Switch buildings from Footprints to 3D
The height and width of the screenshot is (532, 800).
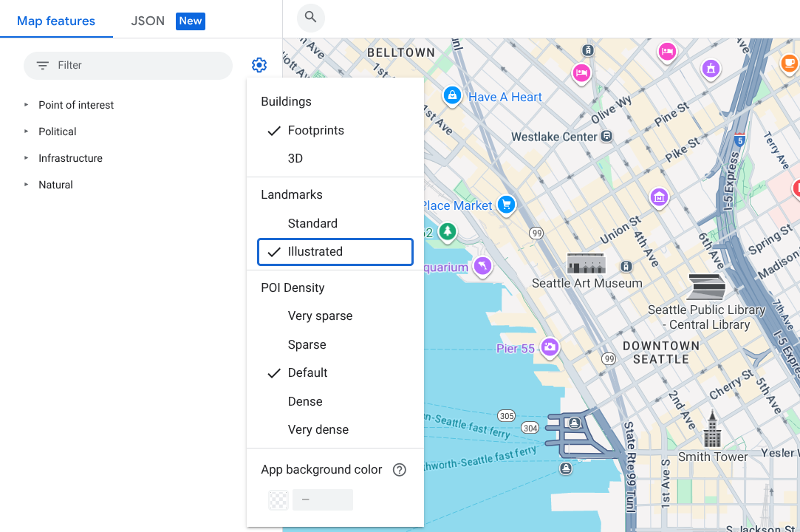click(296, 157)
